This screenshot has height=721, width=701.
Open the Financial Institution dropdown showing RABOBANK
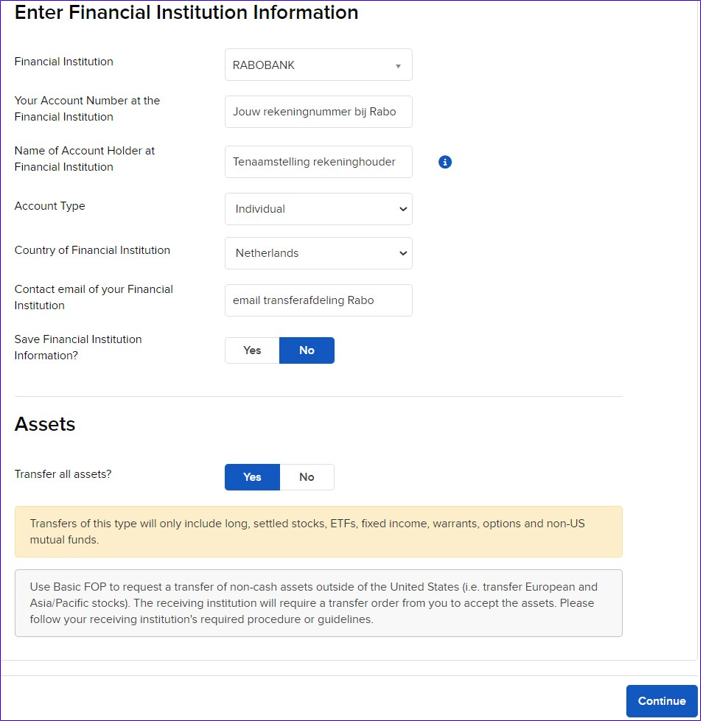(318, 65)
